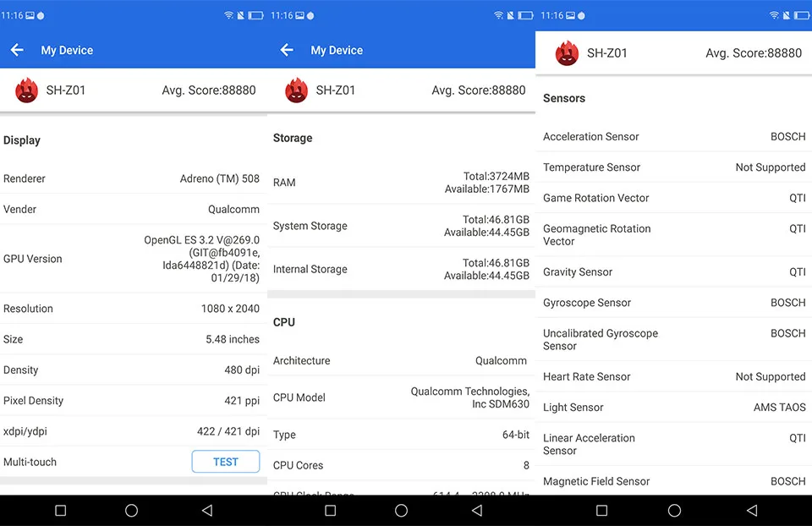Tap the RAM row label
The width and height of the screenshot is (812, 526).
click(284, 182)
